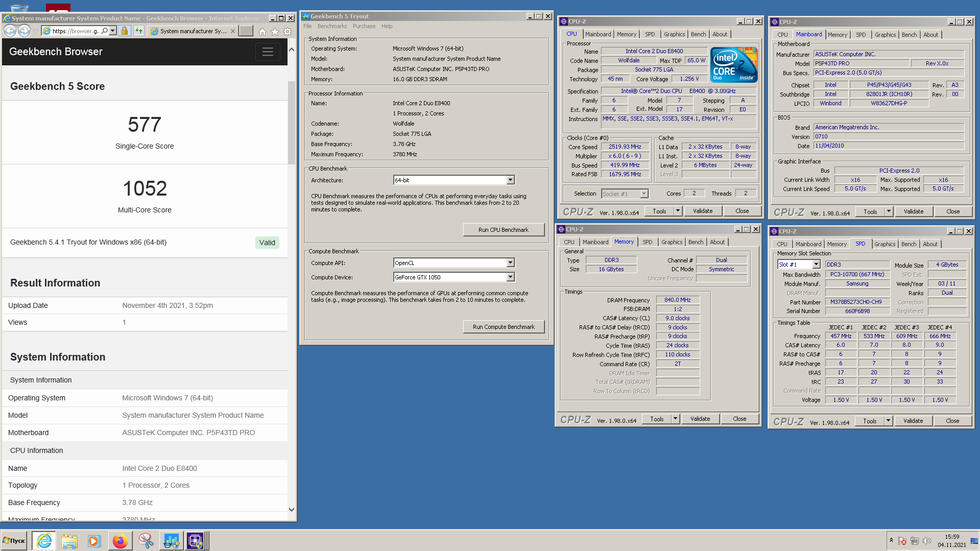Click the green Valid badge
The width and height of the screenshot is (980, 551).
coord(267,243)
